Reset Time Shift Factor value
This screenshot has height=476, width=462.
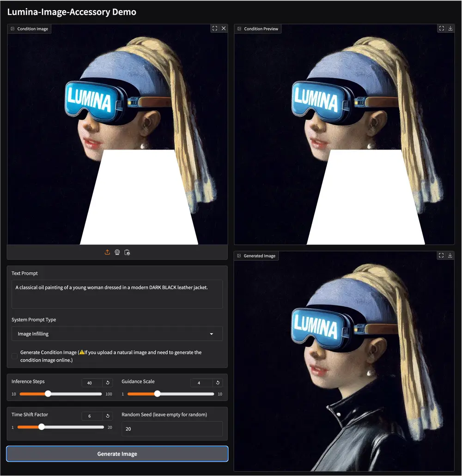click(108, 416)
